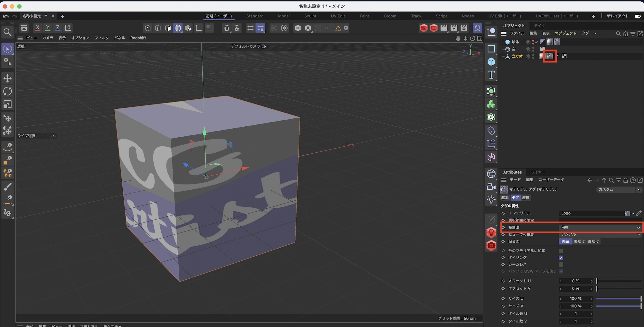Toggle the X axis lock
Image resolution: width=644 pixels, height=327 pixels.
pos(38,28)
